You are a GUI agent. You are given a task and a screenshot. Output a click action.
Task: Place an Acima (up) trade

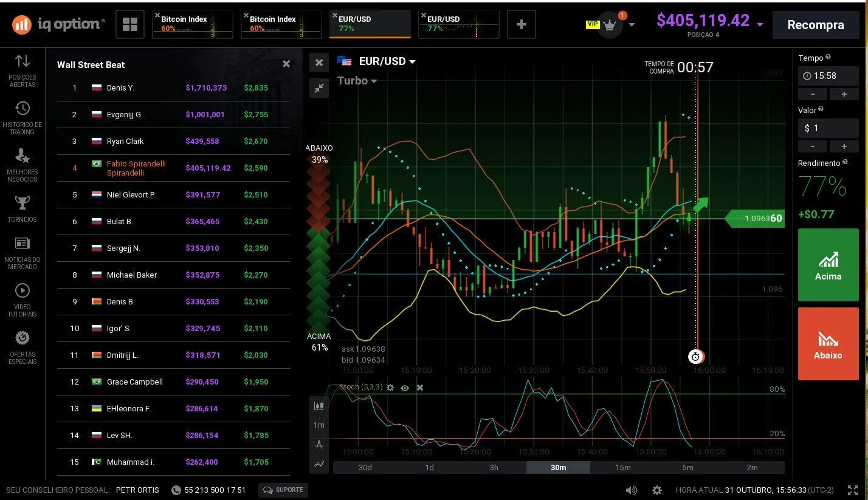[828, 265]
